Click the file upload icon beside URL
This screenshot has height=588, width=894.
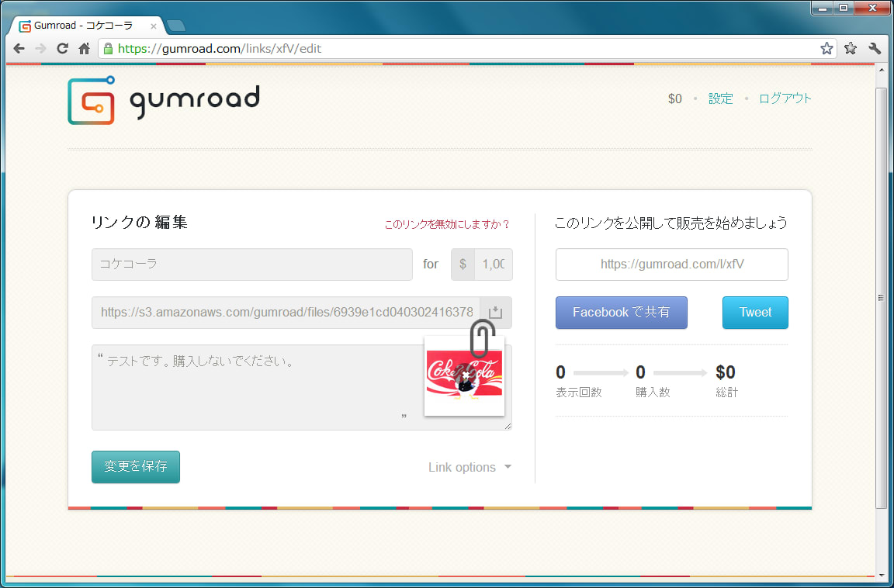pos(496,313)
